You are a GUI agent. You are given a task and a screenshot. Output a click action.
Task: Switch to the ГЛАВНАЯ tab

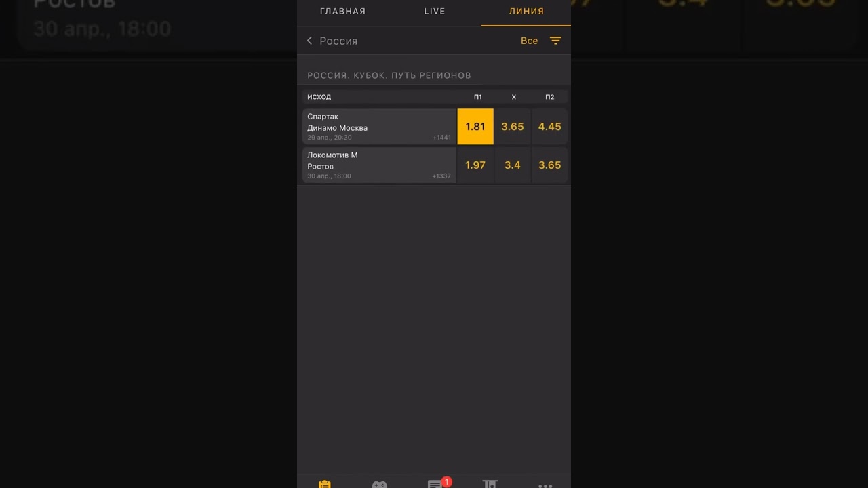tap(343, 11)
